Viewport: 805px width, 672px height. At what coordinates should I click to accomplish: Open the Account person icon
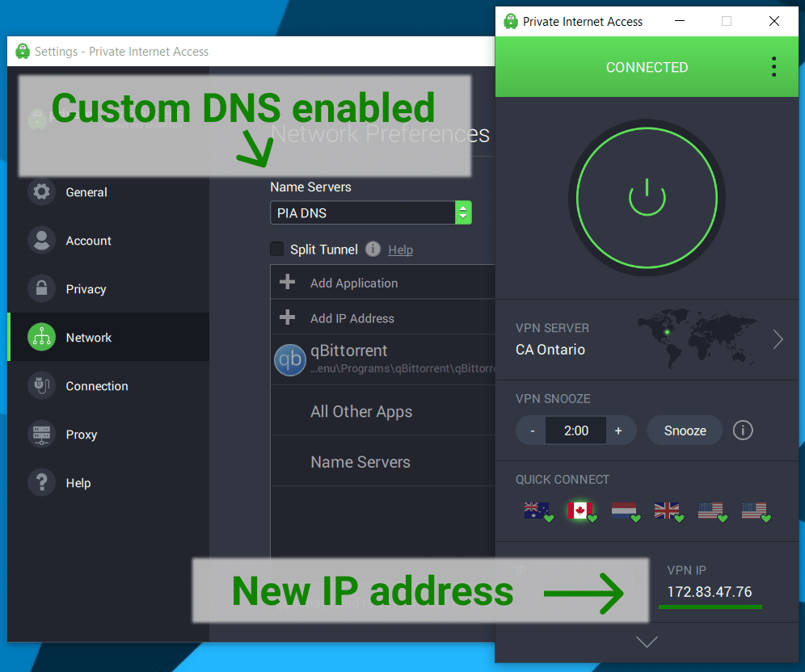(x=41, y=240)
